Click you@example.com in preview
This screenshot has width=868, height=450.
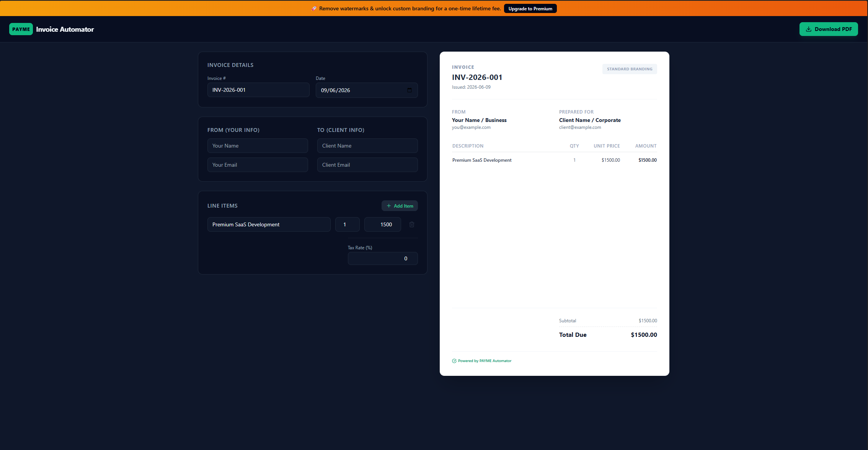[471, 127]
